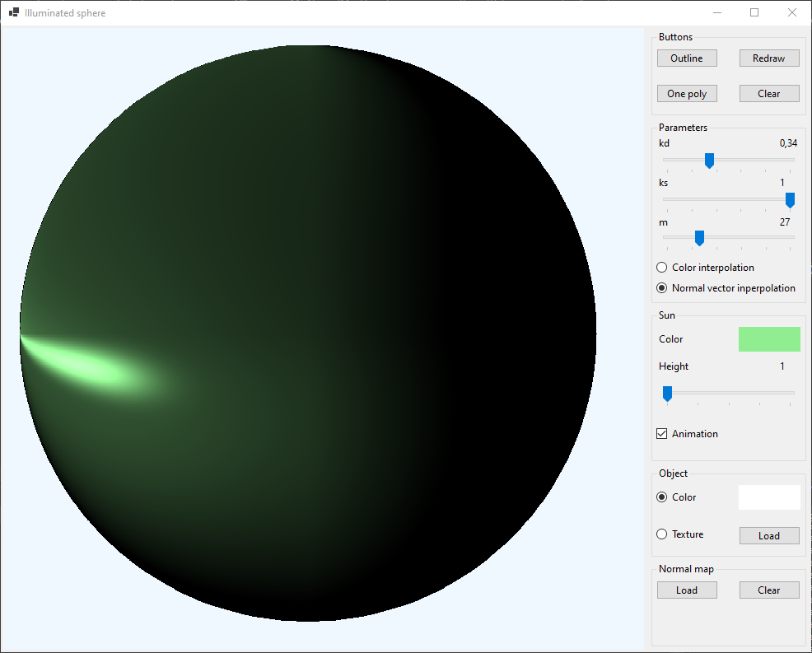Select Normal vector interpolation radio option
812x653 pixels.
tap(662, 288)
